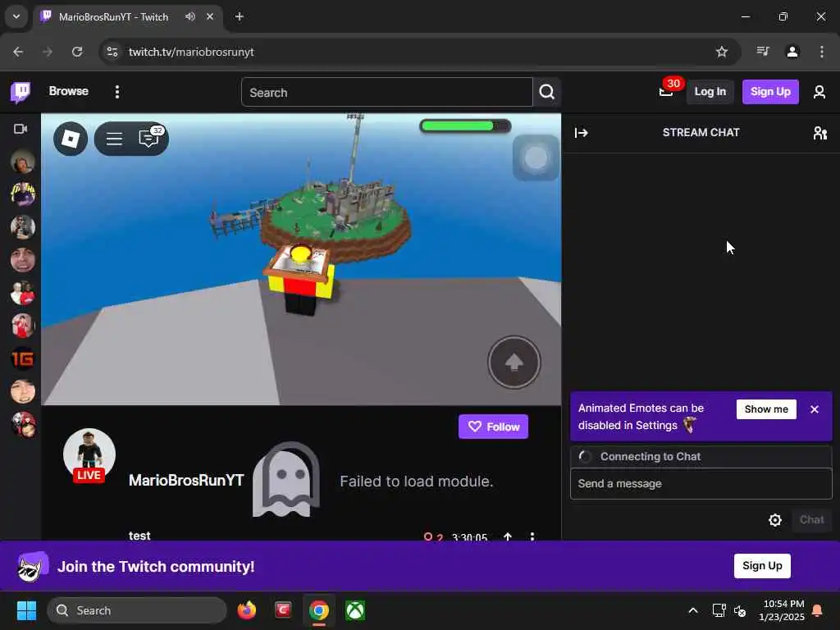Screen dimensions: 840x630
Task: Open the MarioBrosRunYT live avatar
Action: pos(89,454)
